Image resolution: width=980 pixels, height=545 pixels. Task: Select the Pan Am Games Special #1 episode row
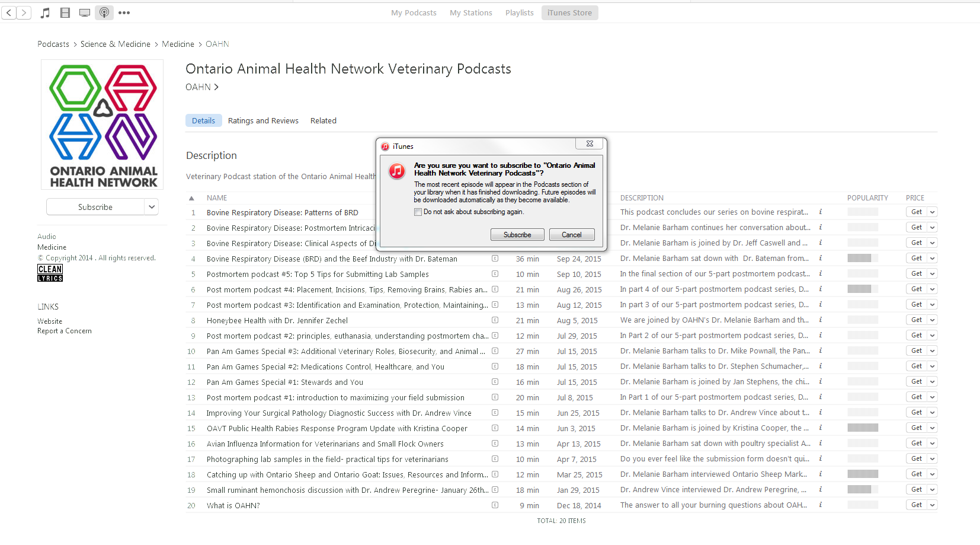tap(562, 382)
